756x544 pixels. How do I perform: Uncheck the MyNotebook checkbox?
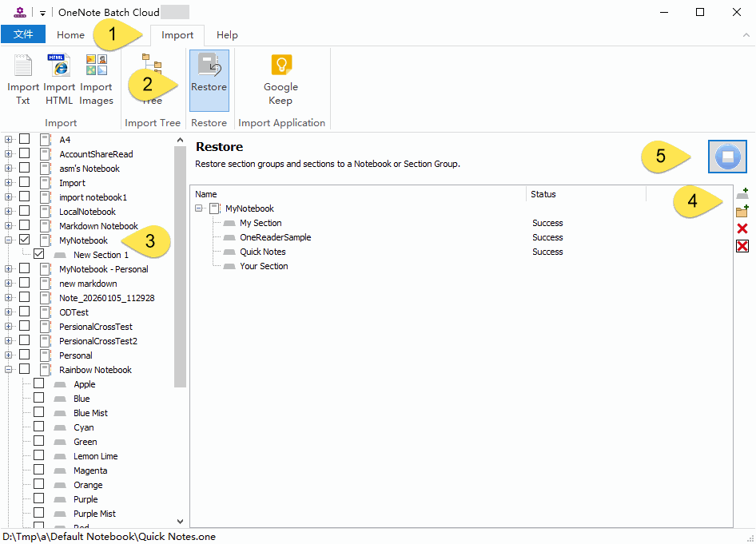coord(25,240)
